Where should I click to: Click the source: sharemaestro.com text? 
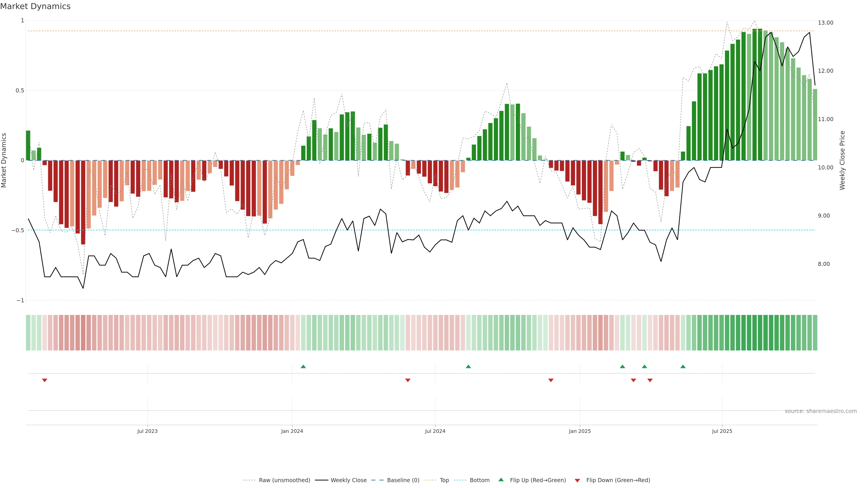(x=821, y=411)
